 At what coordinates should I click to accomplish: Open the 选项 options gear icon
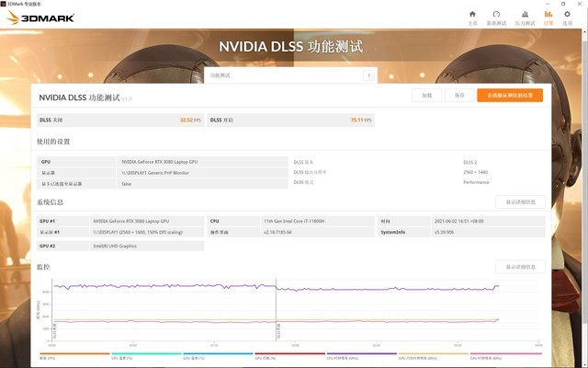pos(567,17)
